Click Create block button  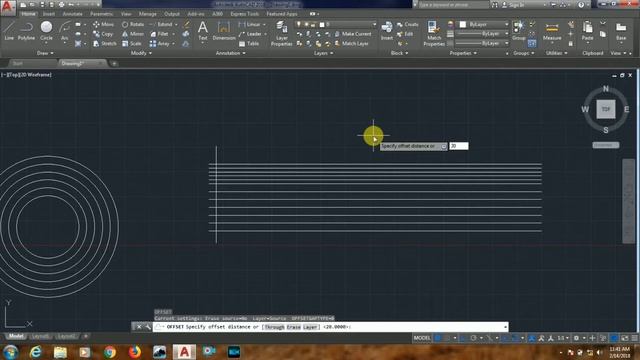pos(408,24)
